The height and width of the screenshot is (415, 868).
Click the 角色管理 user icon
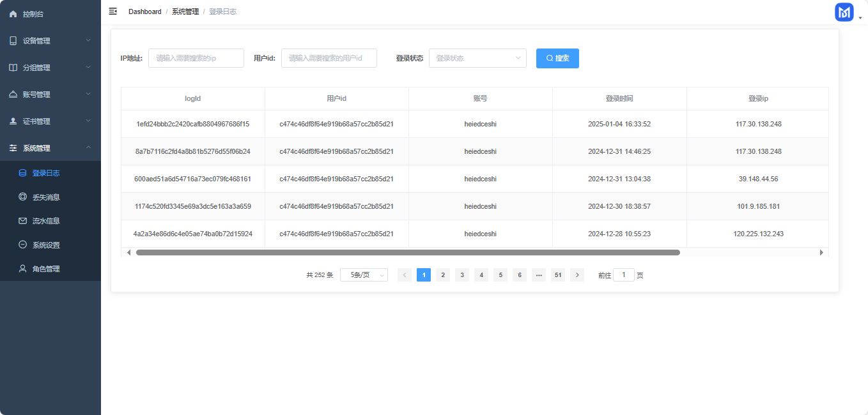coord(22,269)
